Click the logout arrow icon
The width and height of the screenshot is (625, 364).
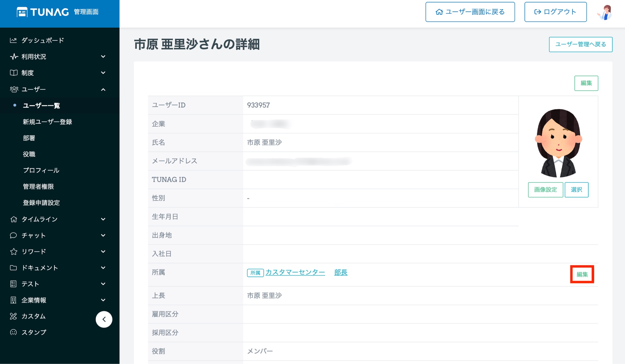point(537,12)
